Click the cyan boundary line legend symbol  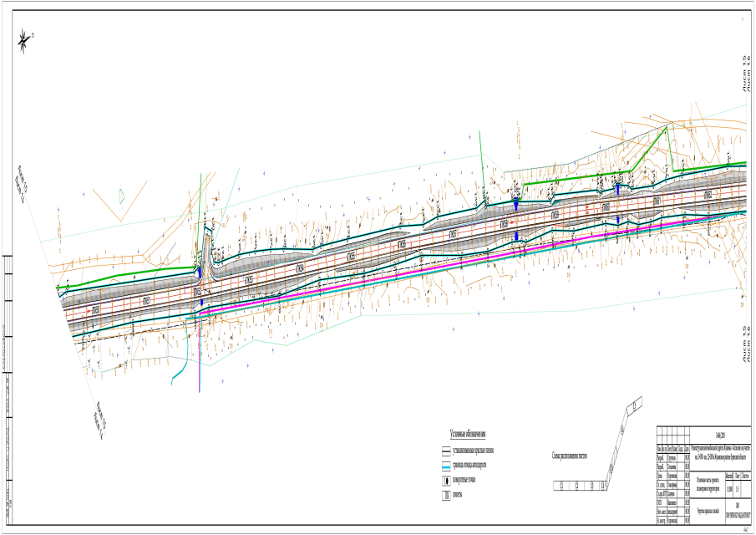click(446, 466)
